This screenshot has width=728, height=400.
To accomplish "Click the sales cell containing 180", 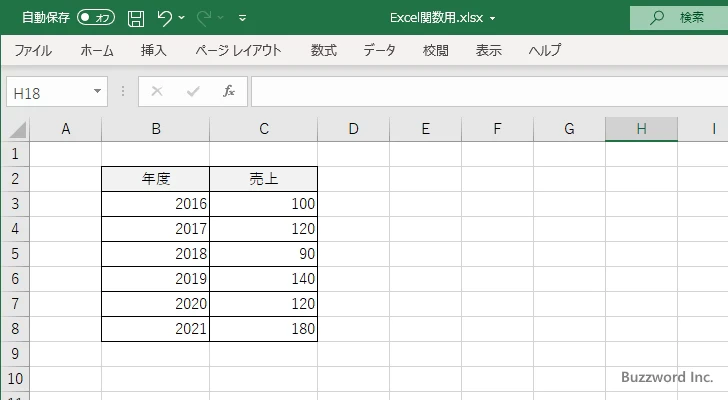I will (264, 329).
